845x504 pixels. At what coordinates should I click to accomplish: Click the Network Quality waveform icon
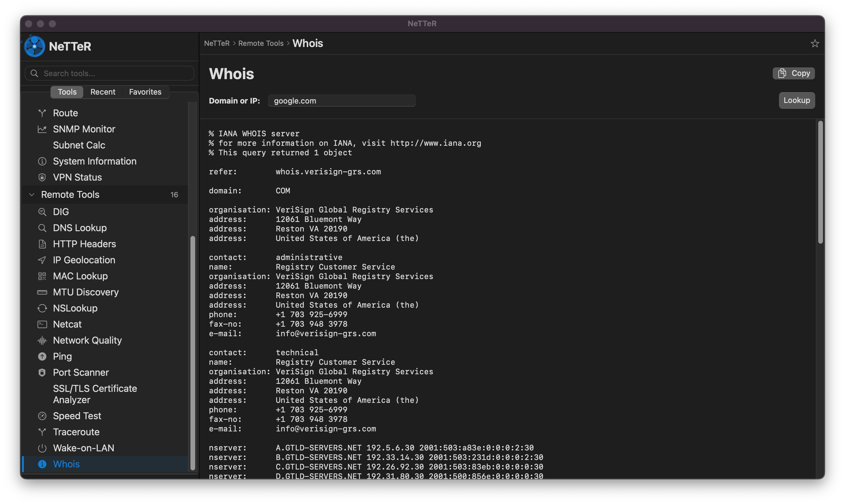pos(42,340)
